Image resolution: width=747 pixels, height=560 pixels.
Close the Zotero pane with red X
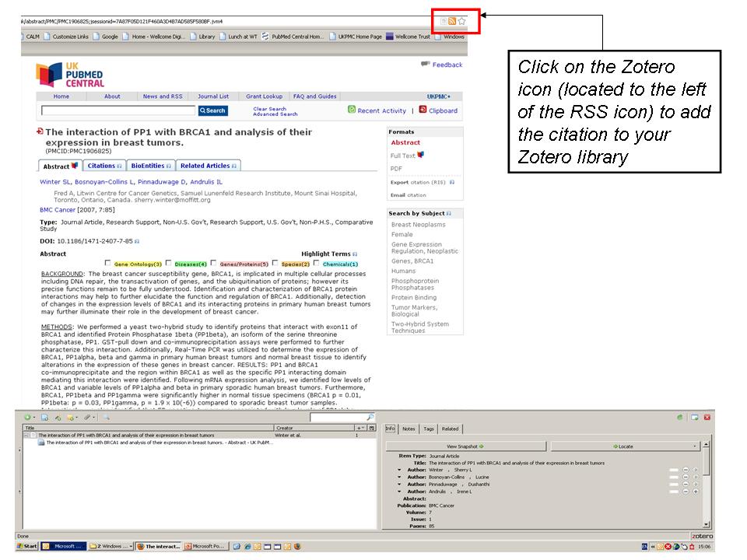(707, 418)
